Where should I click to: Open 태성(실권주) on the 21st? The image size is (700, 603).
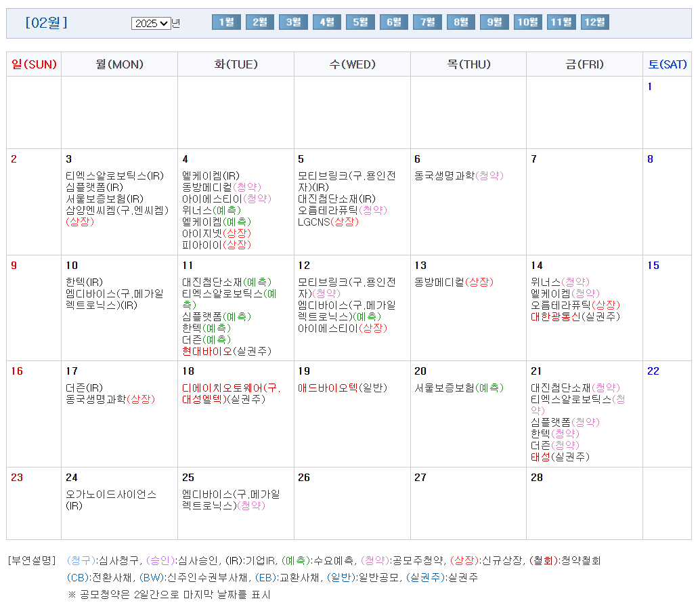pos(561,457)
